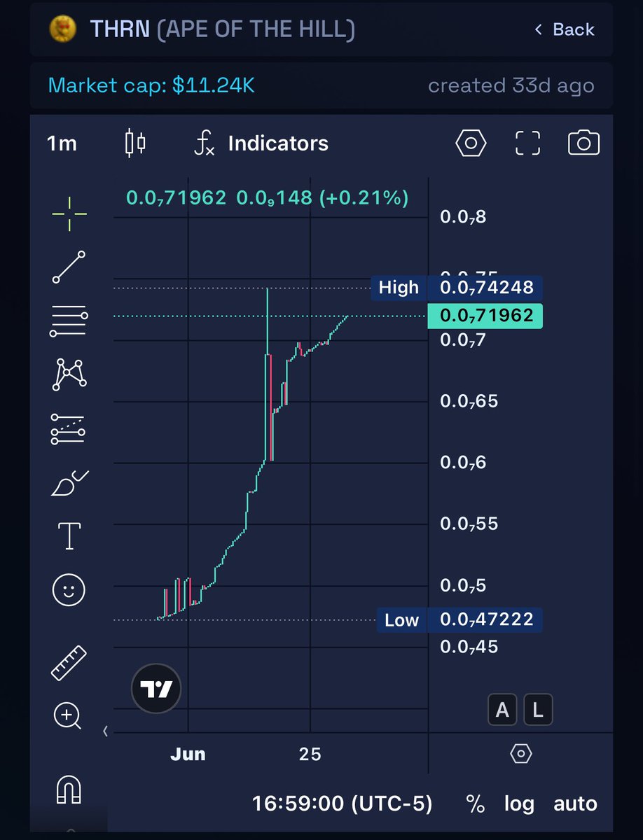Click the 0.0₇55 price axis label

(469, 524)
